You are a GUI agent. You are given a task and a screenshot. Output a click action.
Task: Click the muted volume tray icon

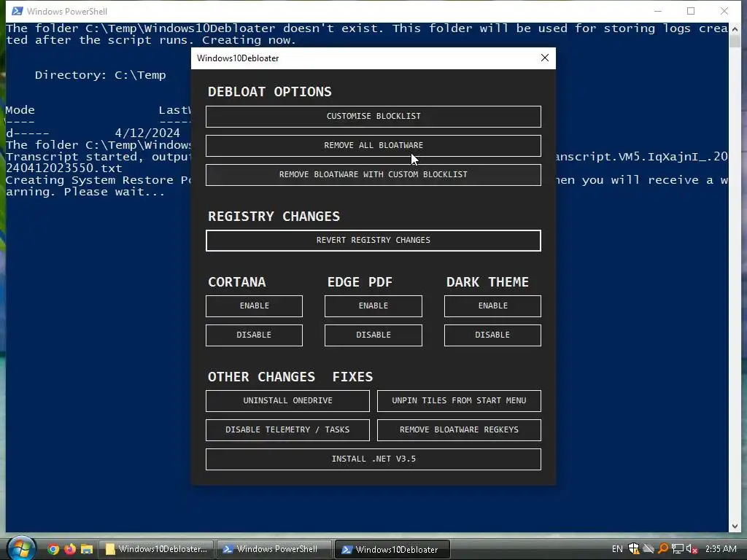pos(692,549)
